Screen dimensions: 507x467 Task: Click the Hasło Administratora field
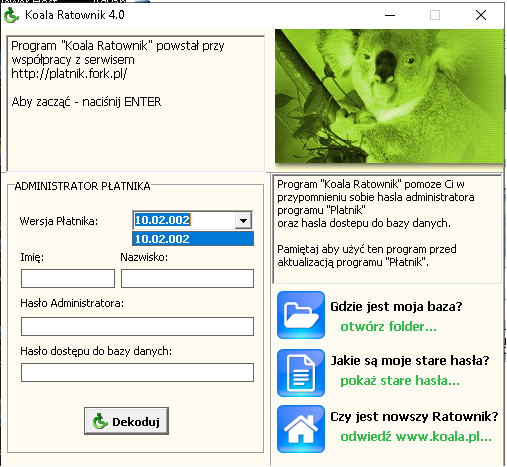[x=137, y=327]
